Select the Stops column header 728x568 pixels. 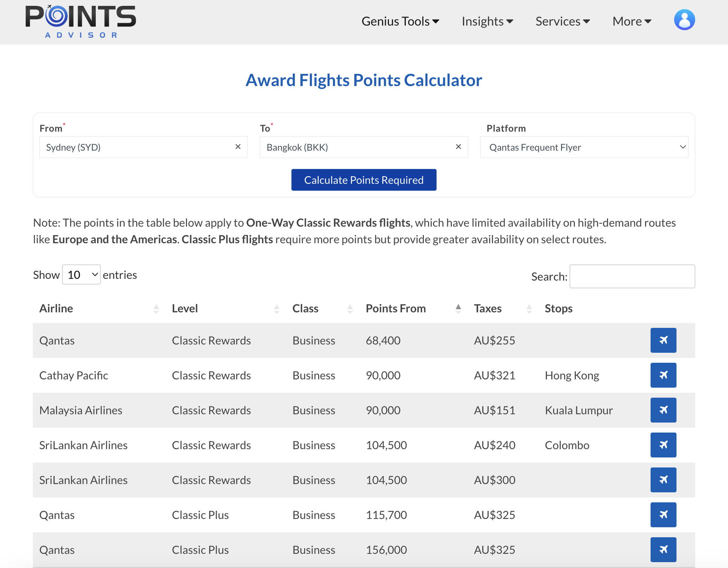[x=559, y=309]
